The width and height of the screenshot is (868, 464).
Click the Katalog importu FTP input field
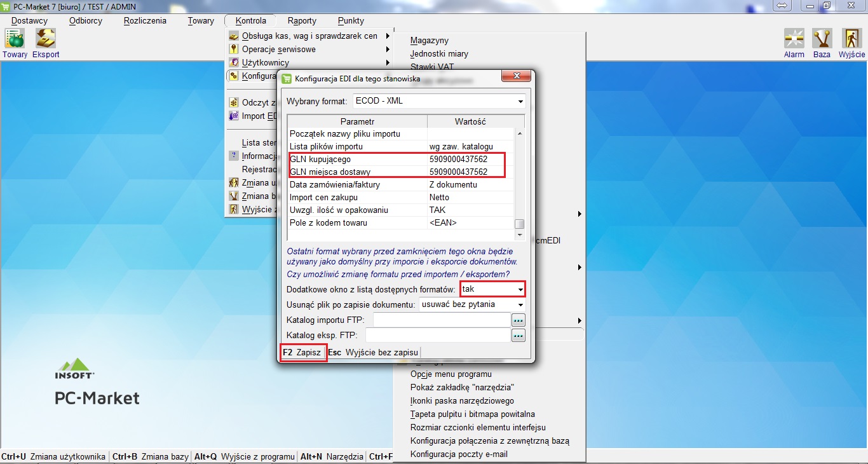click(442, 320)
